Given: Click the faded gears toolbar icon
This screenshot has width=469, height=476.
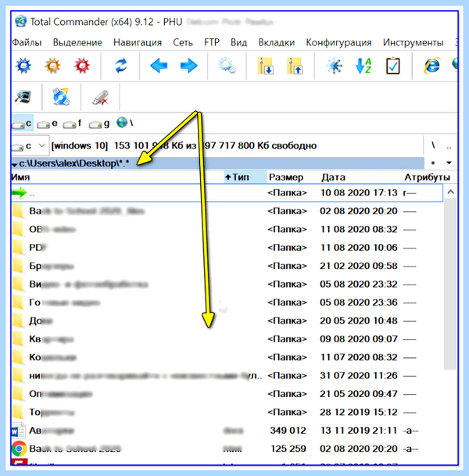Looking at the screenshot, I should click(227, 66).
